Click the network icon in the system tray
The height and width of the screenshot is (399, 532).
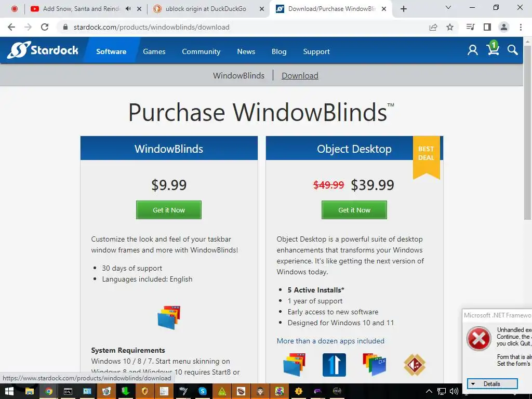(442, 391)
